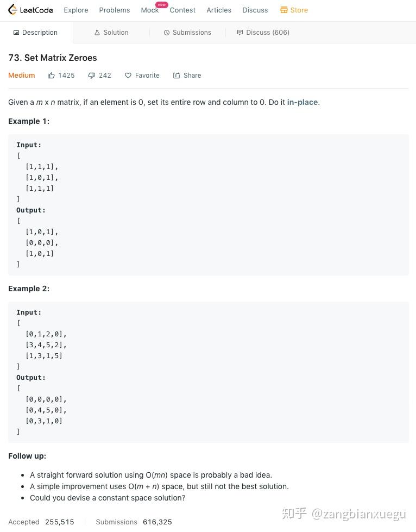
Task: Go to the Problems page
Action: pos(115,10)
